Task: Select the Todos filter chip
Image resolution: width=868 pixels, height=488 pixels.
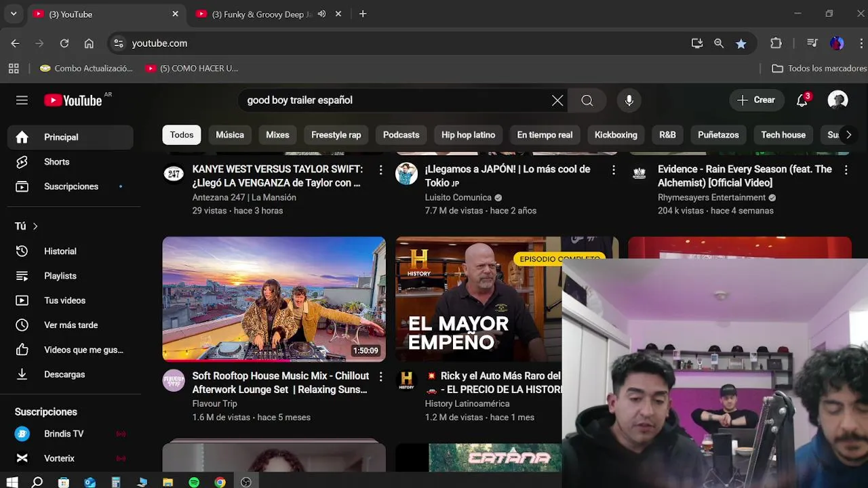Action: click(182, 135)
